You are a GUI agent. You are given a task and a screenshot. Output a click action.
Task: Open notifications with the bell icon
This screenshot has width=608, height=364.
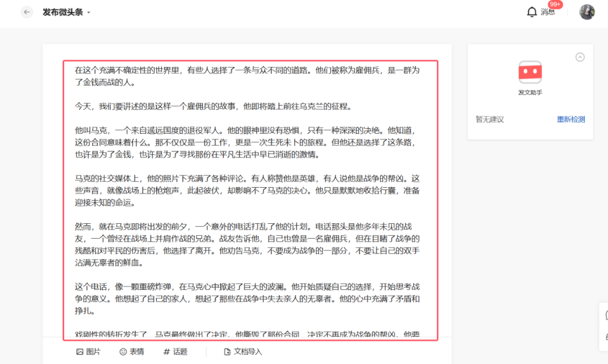click(532, 12)
